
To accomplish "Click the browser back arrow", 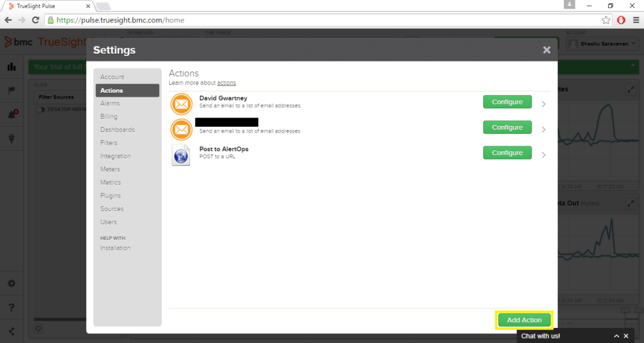I will 8,20.
